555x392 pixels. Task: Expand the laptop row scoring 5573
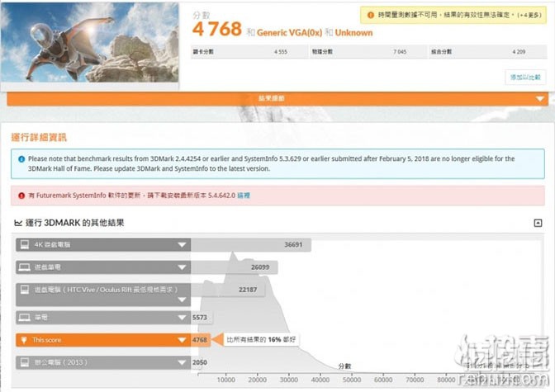pyautogui.click(x=103, y=318)
